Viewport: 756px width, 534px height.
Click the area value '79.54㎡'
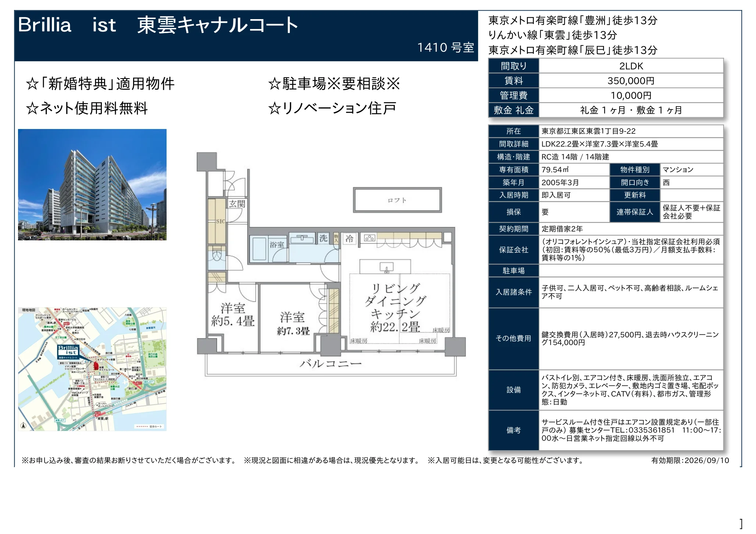coord(555,170)
